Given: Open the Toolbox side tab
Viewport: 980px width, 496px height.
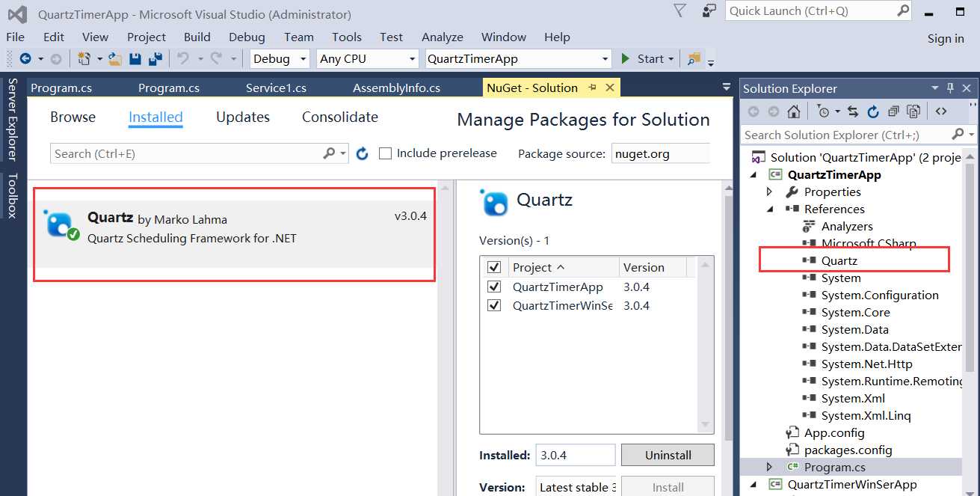Looking at the screenshot, I should click(x=12, y=196).
